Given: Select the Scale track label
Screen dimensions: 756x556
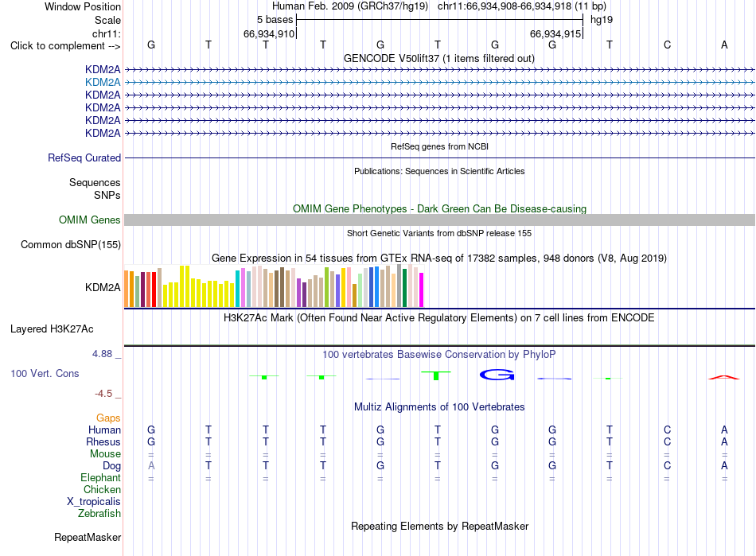Looking at the screenshot, I should [x=107, y=20].
